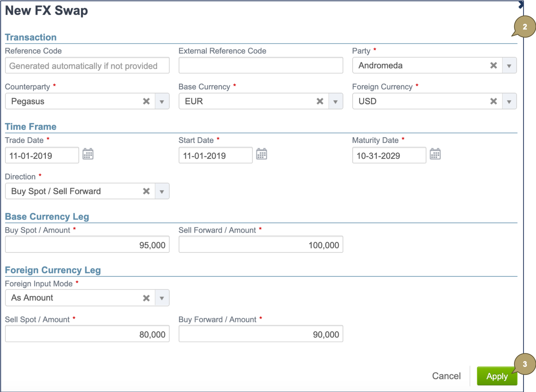Viewport: 536px width, 392px height.
Task: Open the Foreign Currency dropdown arrow
Action: [x=509, y=102]
